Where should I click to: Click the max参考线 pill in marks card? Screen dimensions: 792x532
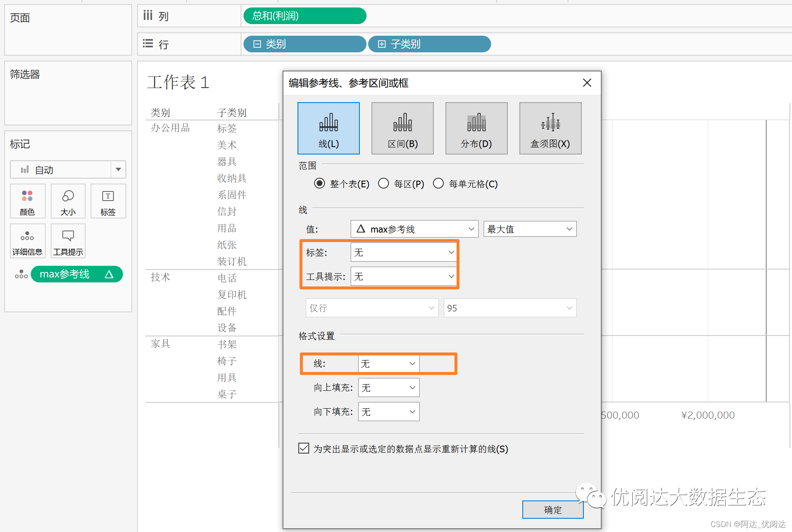[x=77, y=274]
